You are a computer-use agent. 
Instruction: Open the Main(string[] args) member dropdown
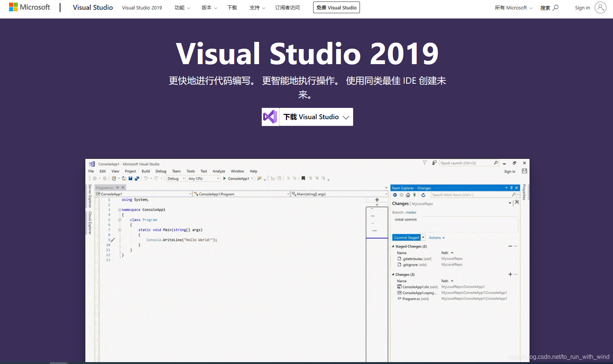click(x=340, y=194)
